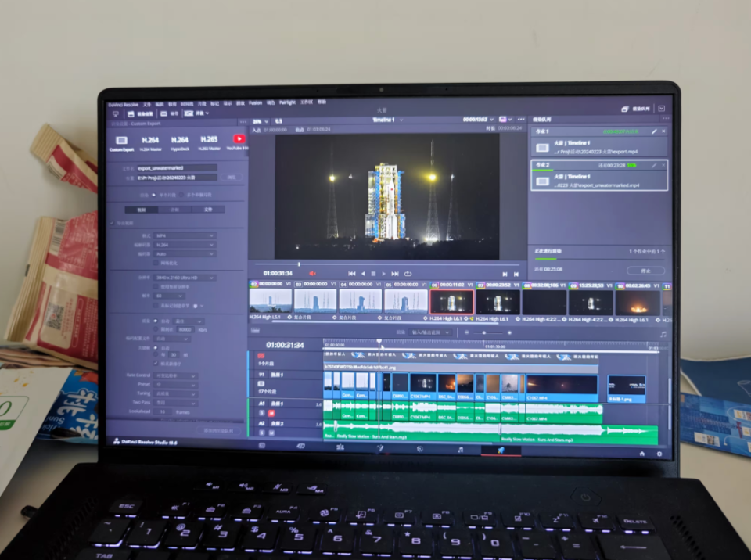Image resolution: width=751 pixels, height=560 pixels.
Task: Toggle the export video checkbox
Action: pyautogui.click(x=112, y=223)
